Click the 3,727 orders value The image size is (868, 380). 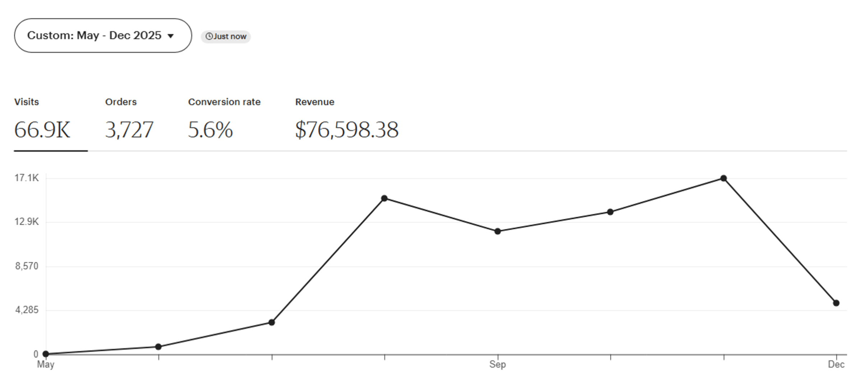click(130, 130)
